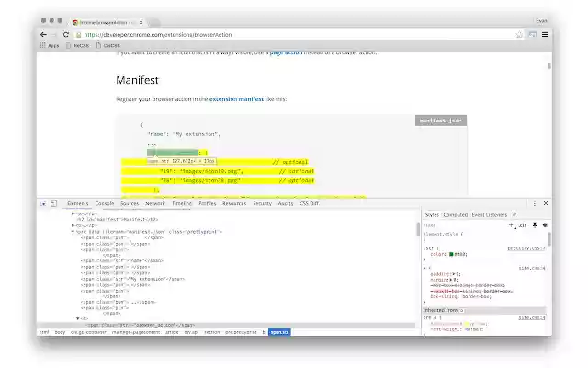Click the section breadcrumb

coord(212,332)
